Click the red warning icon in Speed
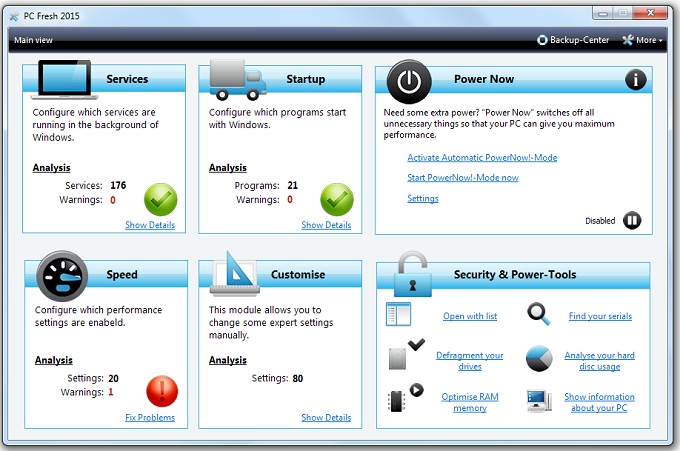This screenshot has height=451, width=680. [x=160, y=391]
